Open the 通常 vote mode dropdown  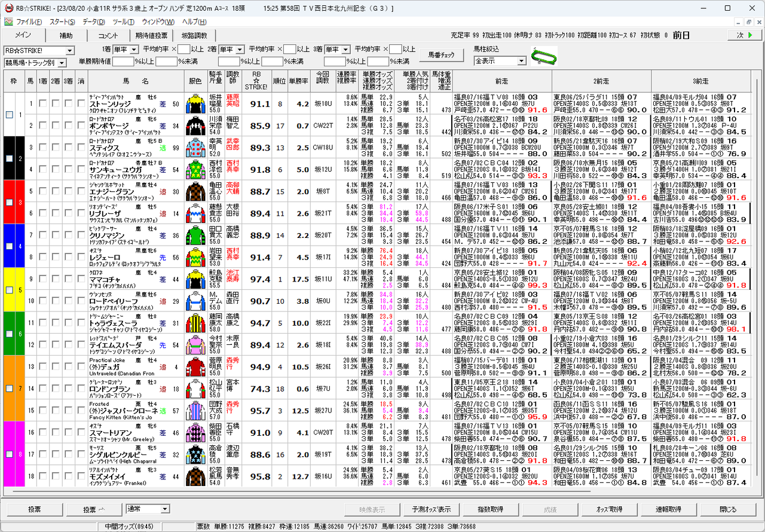pos(165,509)
